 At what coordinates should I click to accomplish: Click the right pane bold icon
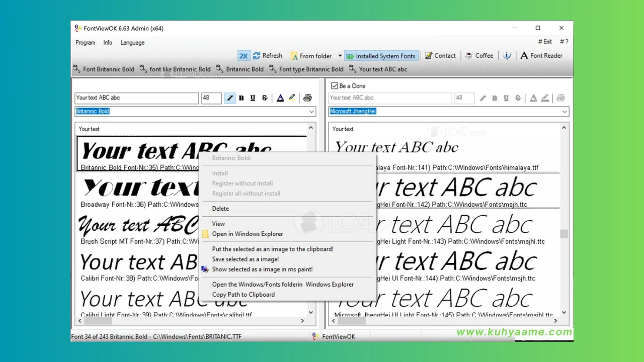click(495, 98)
